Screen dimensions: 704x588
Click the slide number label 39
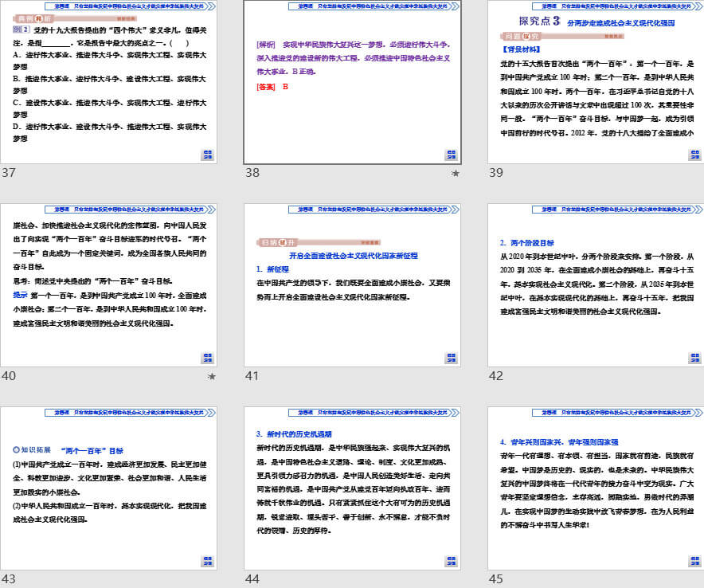496,172
